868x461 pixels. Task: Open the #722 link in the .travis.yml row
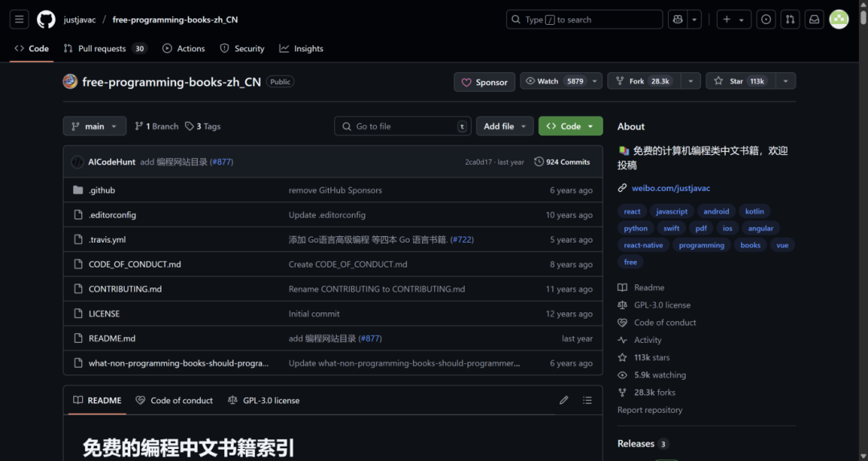pyautogui.click(x=461, y=239)
